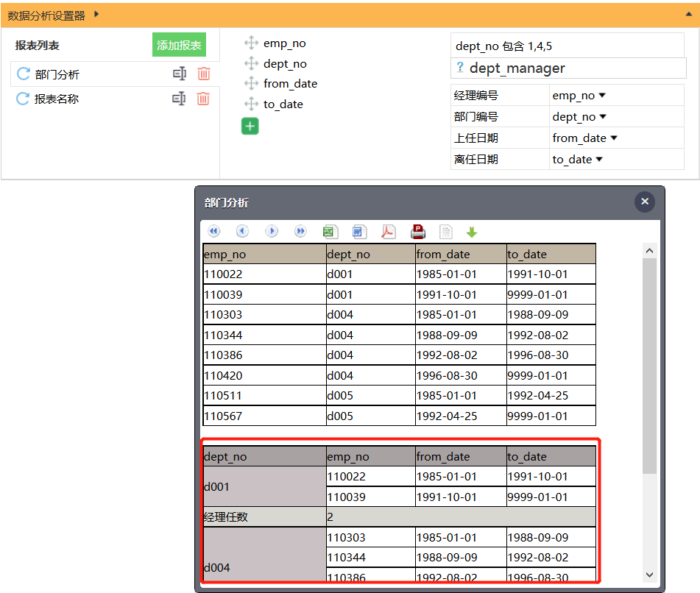700x593 pixels.
Task: Open the 经理编号 emp_no dropdown
Action: pyautogui.click(x=601, y=96)
